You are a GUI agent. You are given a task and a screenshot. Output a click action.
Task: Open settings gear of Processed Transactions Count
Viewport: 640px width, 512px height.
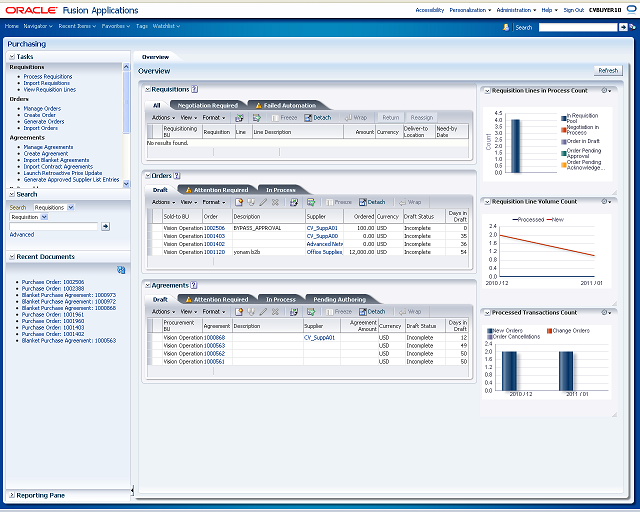606,312
